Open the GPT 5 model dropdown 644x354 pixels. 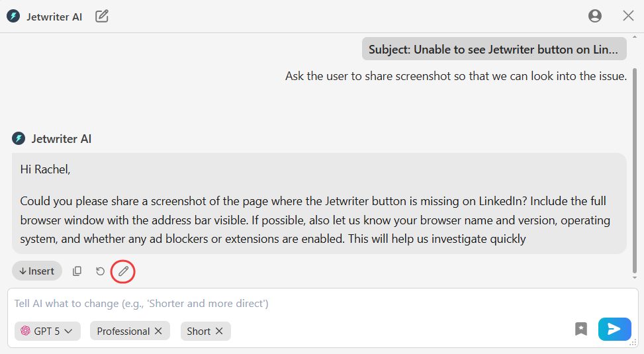tap(47, 331)
